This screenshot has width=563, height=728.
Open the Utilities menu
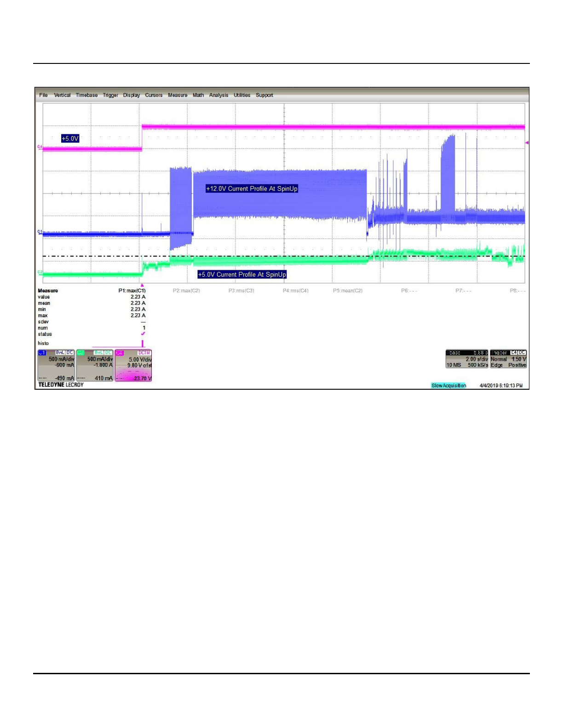(242, 95)
